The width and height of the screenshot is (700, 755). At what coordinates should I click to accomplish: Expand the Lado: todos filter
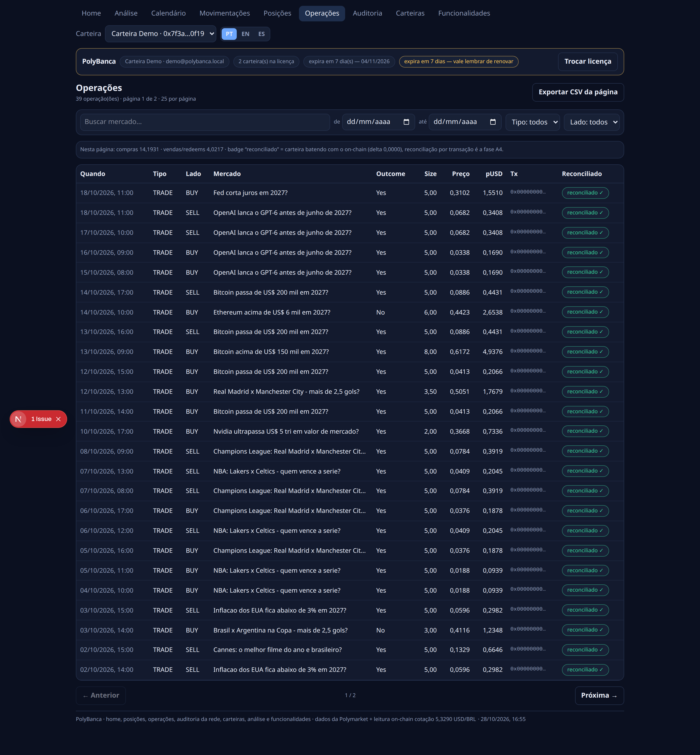(x=592, y=122)
